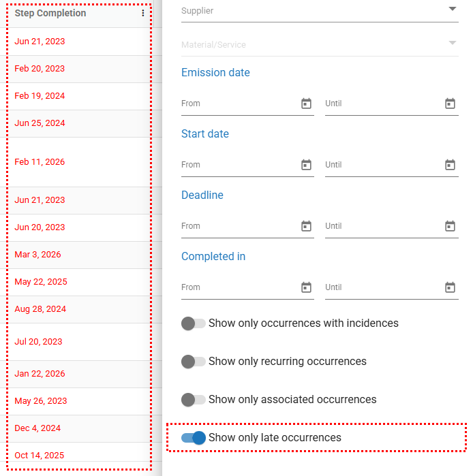Viewport: 473px width, 476px height.
Task: Click the Deadline From input field
Action: pyautogui.click(x=239, y=226)
